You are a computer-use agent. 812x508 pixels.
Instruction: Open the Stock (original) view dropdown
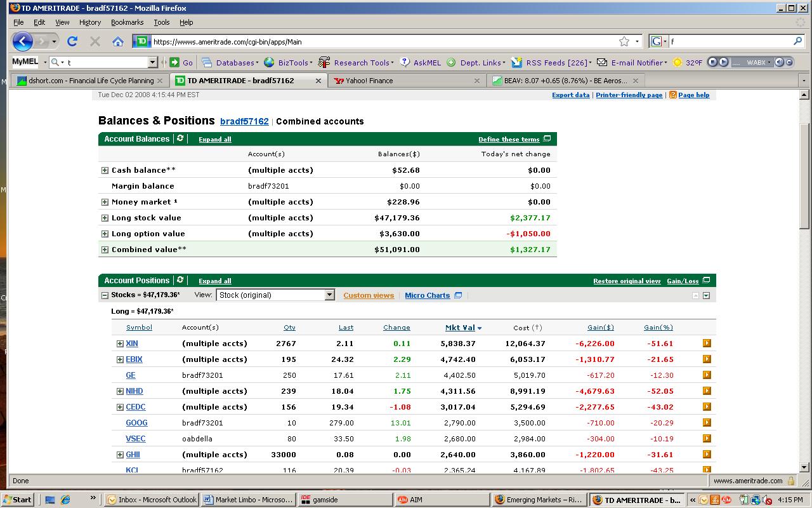[x=329, y=295]
